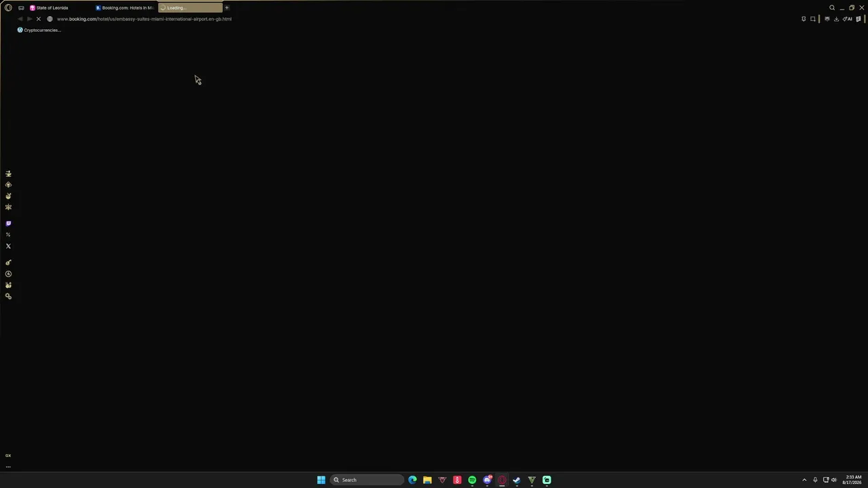Open Twitch in the sidebar
Screen dimensions: 868x488
8,223
